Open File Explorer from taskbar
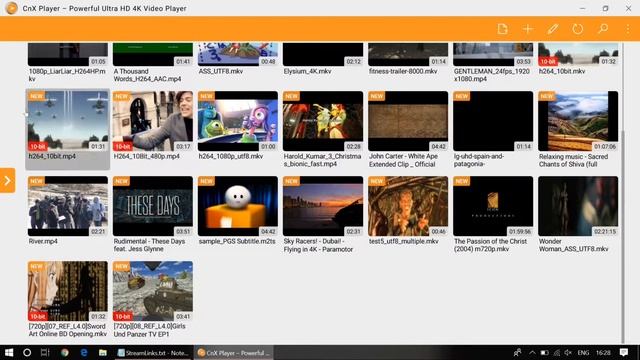 tap(103, 352)
